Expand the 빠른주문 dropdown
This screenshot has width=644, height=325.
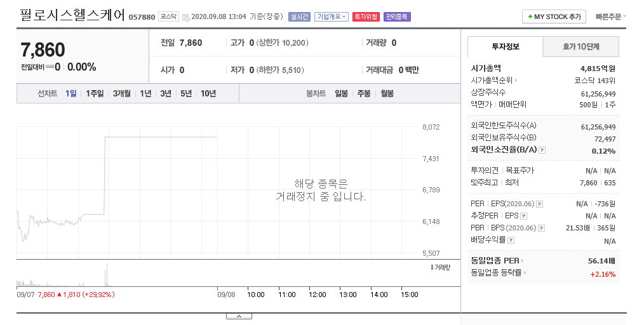tap(611, 17)
